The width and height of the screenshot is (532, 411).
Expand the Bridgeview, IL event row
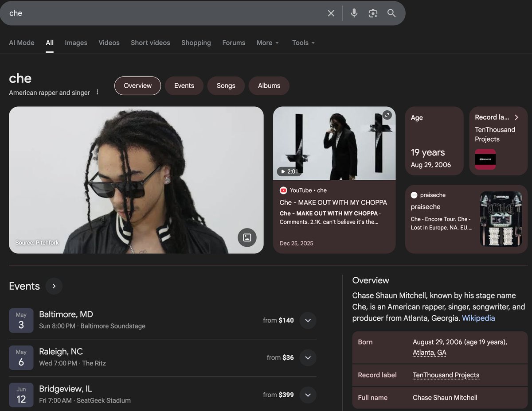308,395
